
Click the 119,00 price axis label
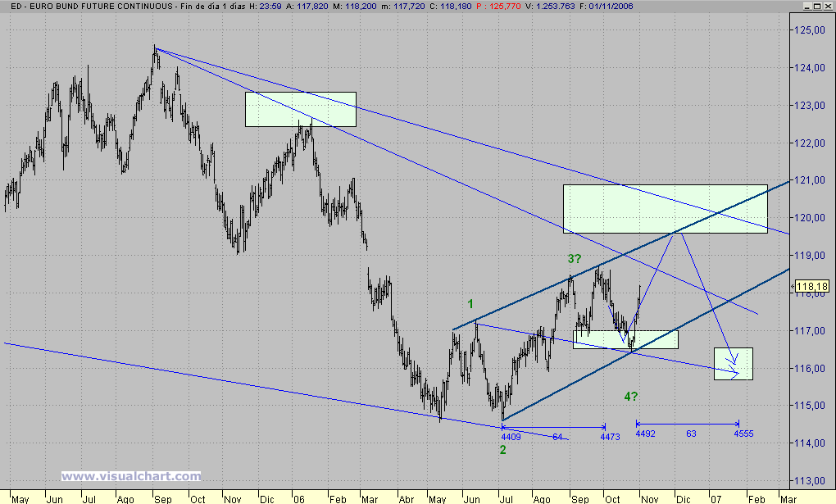tap(809, 256)
